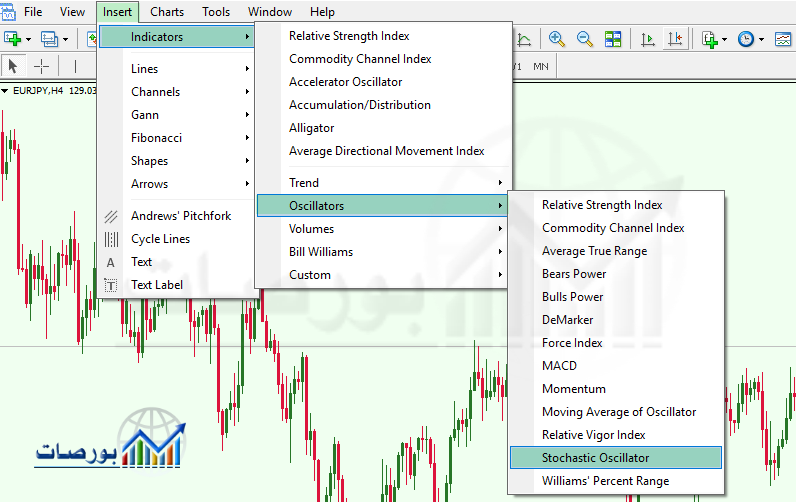Toggle the Chart Shift icon
This screenshot has width=796, height=502.
click(x=675, y=39)
